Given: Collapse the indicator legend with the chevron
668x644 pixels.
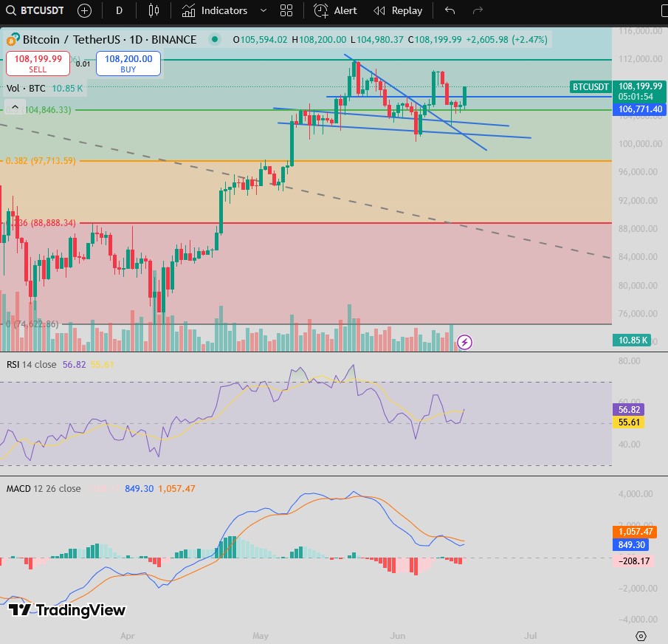Looking at the screenshot, I should (x=15, y=107).
